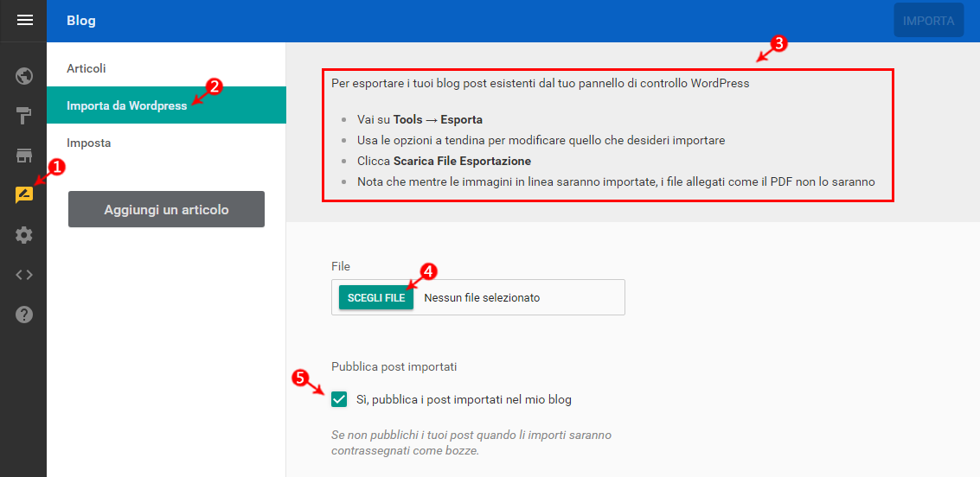Open the help question mark icon
The width and height of the screenshot is (980, 477).
click(24, 315)
